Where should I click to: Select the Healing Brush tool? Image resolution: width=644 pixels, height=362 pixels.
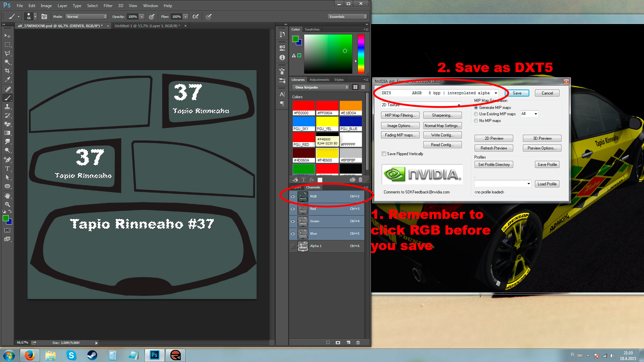click(7, 89)
